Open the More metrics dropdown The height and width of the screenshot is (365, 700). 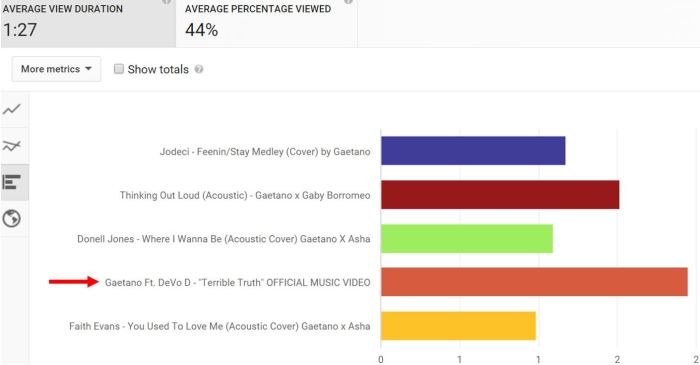pyautogui.click(x=56, y=69)
